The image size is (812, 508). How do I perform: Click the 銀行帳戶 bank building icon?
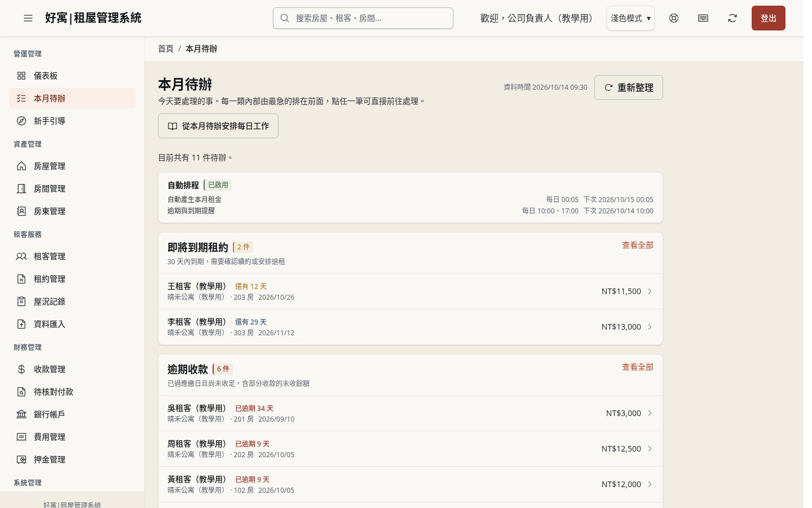(x=21, y=414)
